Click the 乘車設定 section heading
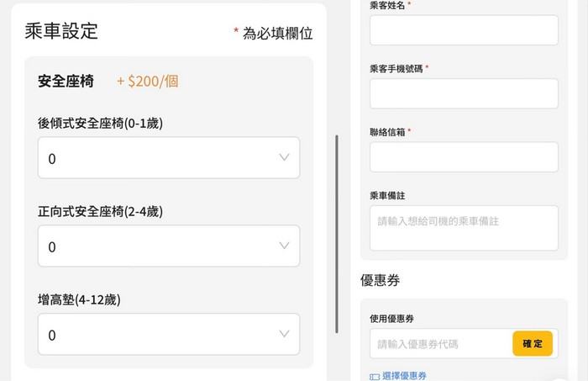 (61, 32)
